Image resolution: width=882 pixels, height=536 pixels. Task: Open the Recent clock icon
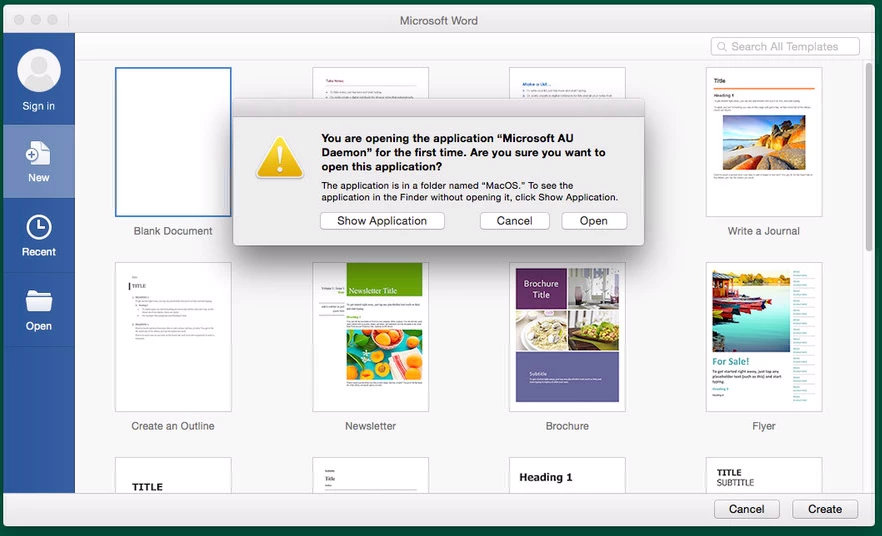click(x=38, y=227)
